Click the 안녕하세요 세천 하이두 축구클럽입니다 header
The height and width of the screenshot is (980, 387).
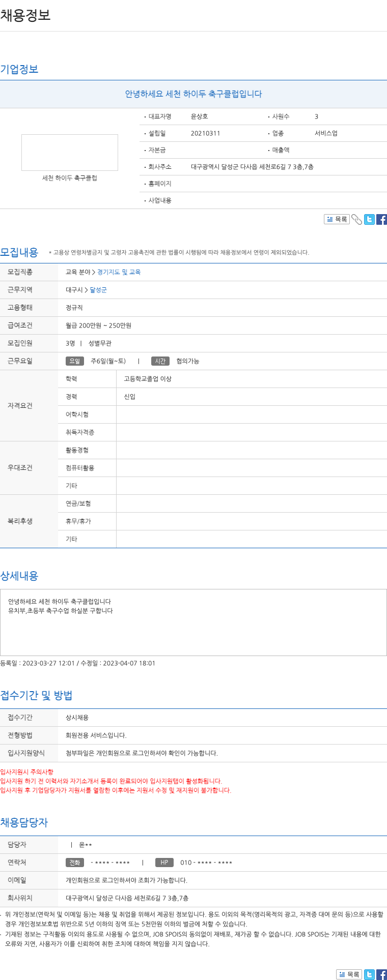coord(193,94)
